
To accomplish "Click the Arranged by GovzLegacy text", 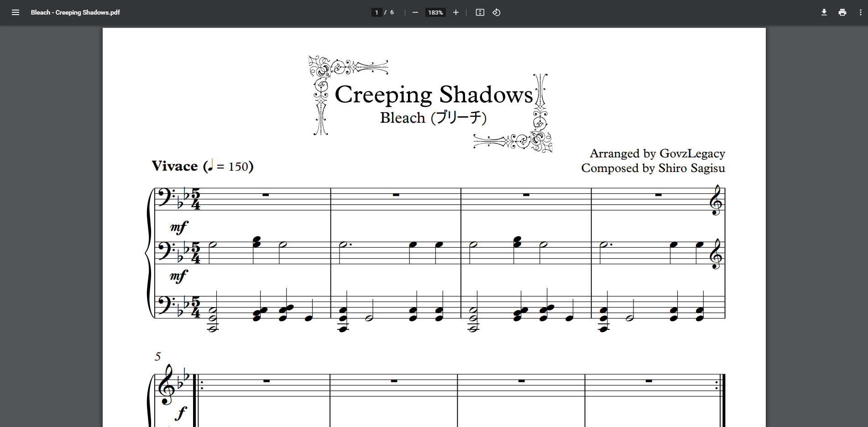I will 657,153.
